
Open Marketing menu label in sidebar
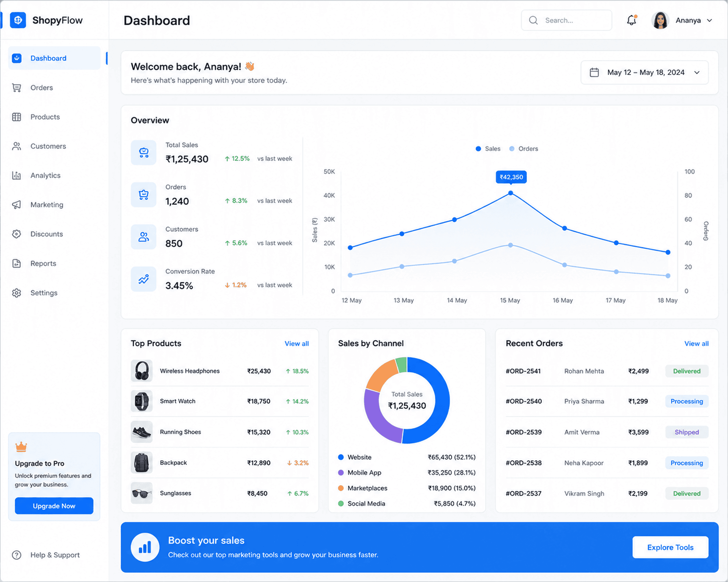pos(47,205)
